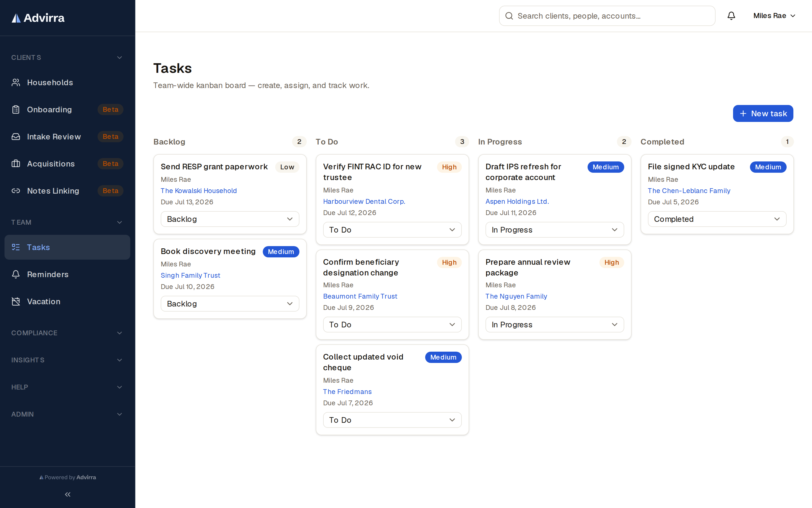Open Reminders in the sidebar
Image resolution: width=812 pixels, height=508 pixels.
pos(67,275)
